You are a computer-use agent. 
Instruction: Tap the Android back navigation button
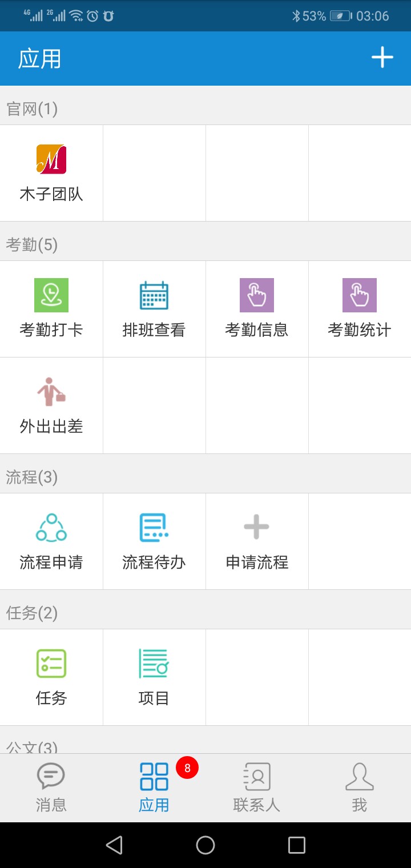pos(114,845)
